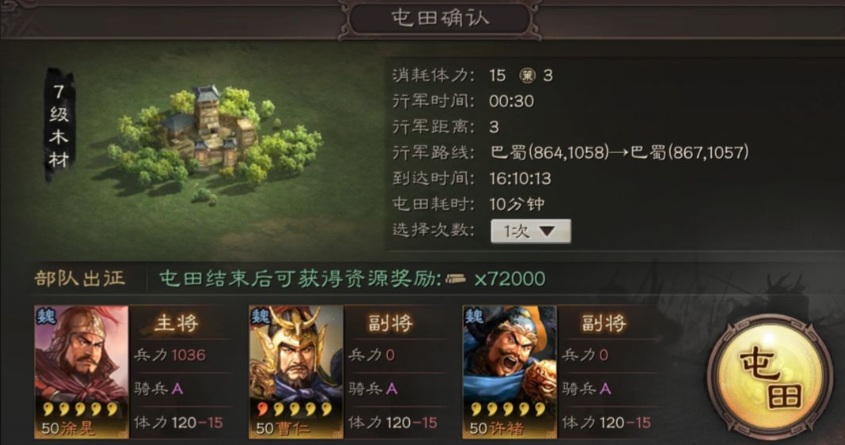Viewport: 845px width, 445px height.
Task: Select Cao Ren general portrait
Action: point(296,372)
